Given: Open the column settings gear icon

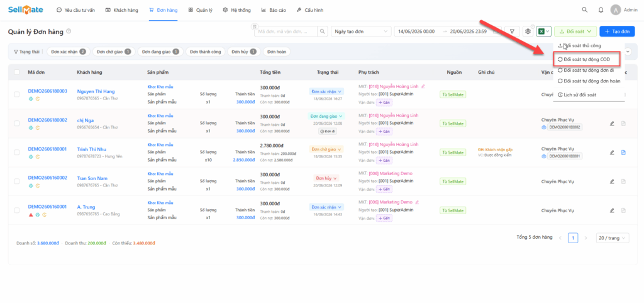Looking at the screenshot, I should tap(528, 31).
